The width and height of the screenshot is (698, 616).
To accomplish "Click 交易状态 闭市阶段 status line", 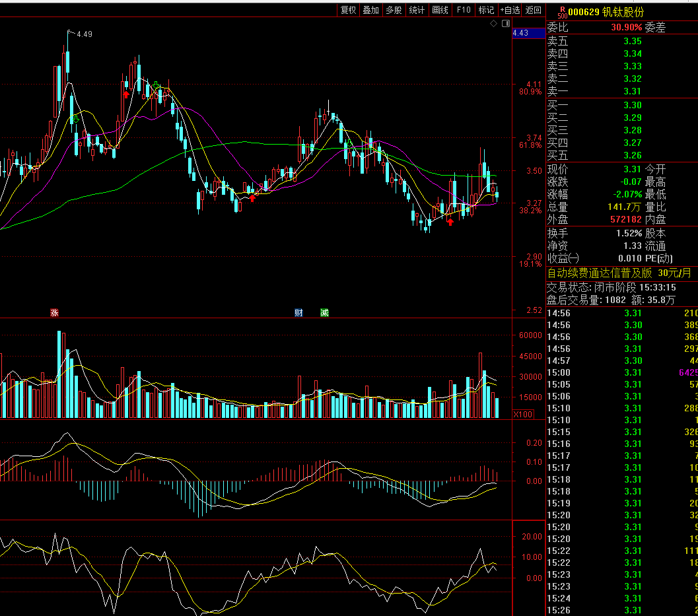I will pos(611,287).
